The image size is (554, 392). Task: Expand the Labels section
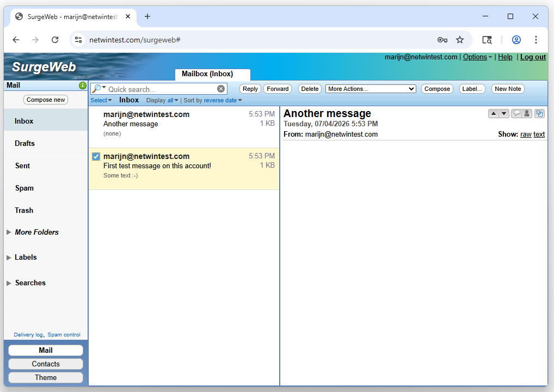pyautogui.click(x=25, y=258)
